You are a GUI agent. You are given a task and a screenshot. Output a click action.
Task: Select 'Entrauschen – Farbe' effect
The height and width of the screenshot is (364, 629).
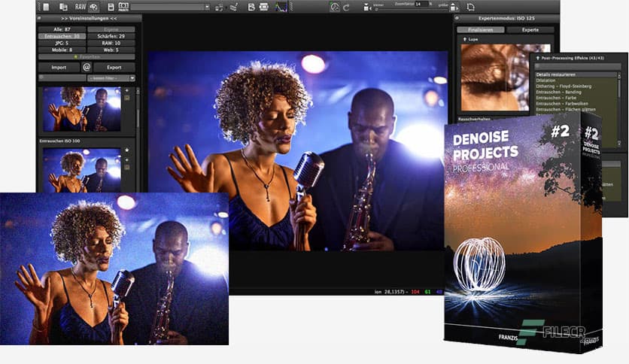576,98
